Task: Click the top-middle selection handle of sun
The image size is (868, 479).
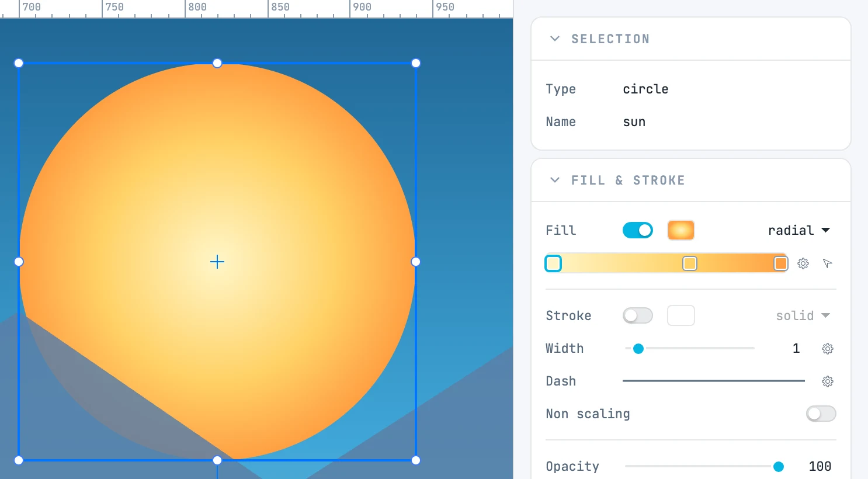Action: click(217, 63)
